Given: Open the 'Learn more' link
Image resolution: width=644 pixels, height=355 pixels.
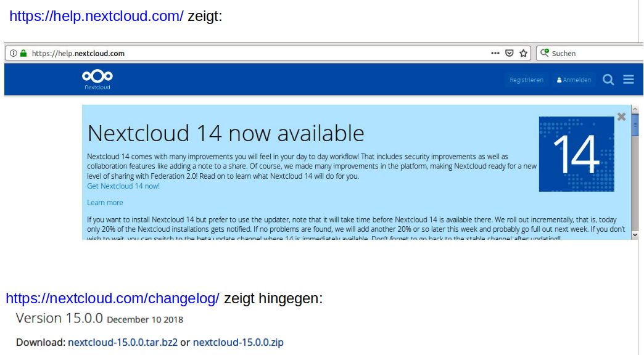Looking at the screenshot, I should tap(105, 203).
